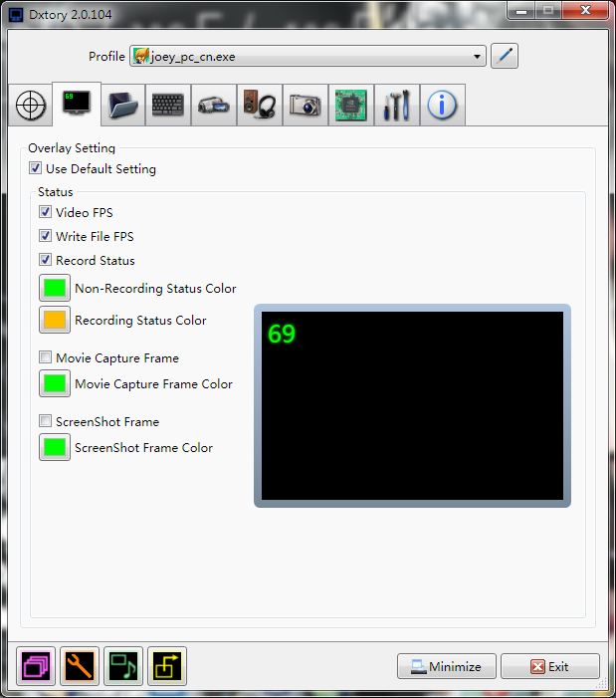Click the orange wrench icon at bottom
The width and height of the screenshot is (616, 698).
pos(80,666)
